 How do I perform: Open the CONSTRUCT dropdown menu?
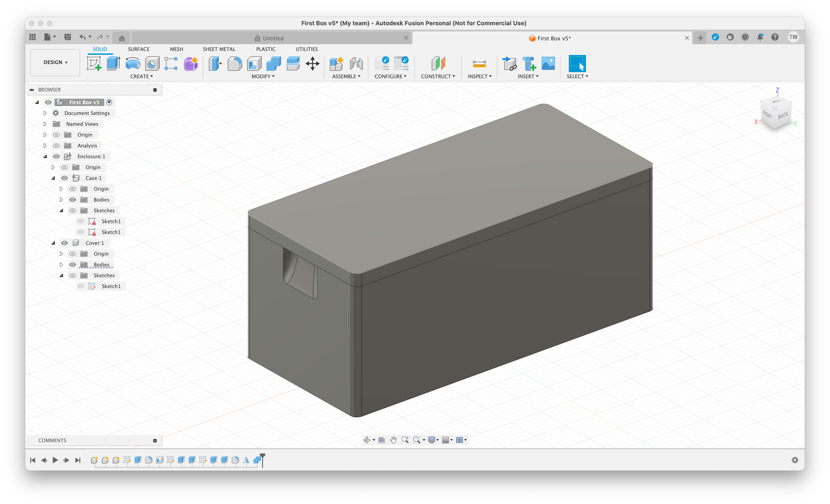(x=438, y=76)
